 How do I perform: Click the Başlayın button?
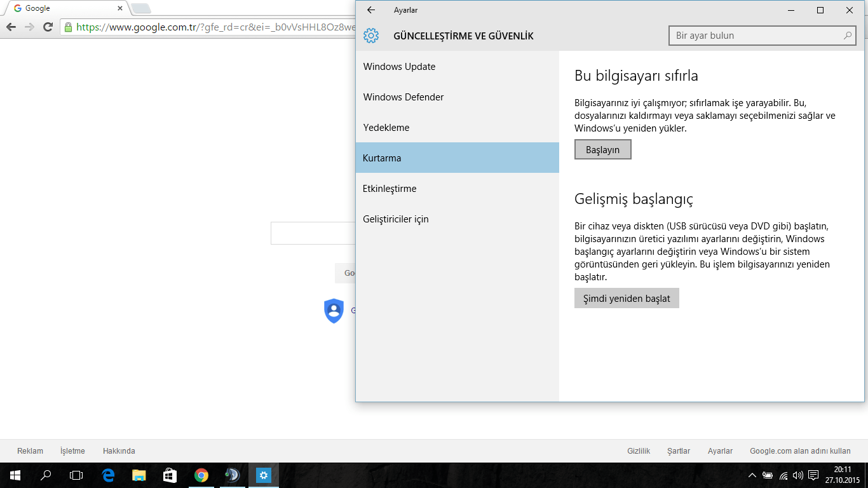[602, 149]
